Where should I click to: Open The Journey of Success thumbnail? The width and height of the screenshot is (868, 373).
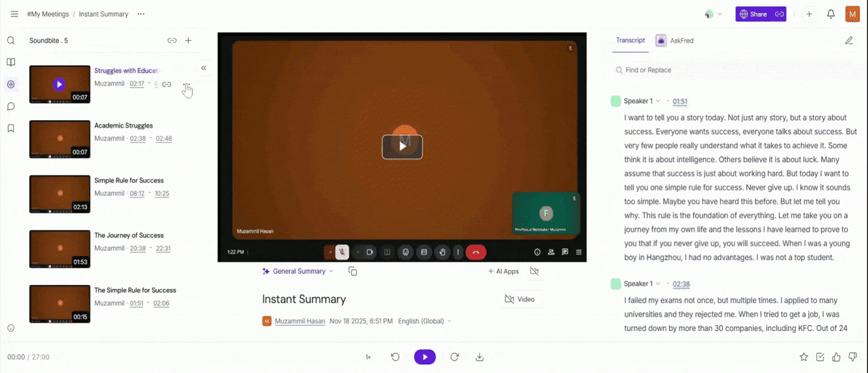click(60, 249)
